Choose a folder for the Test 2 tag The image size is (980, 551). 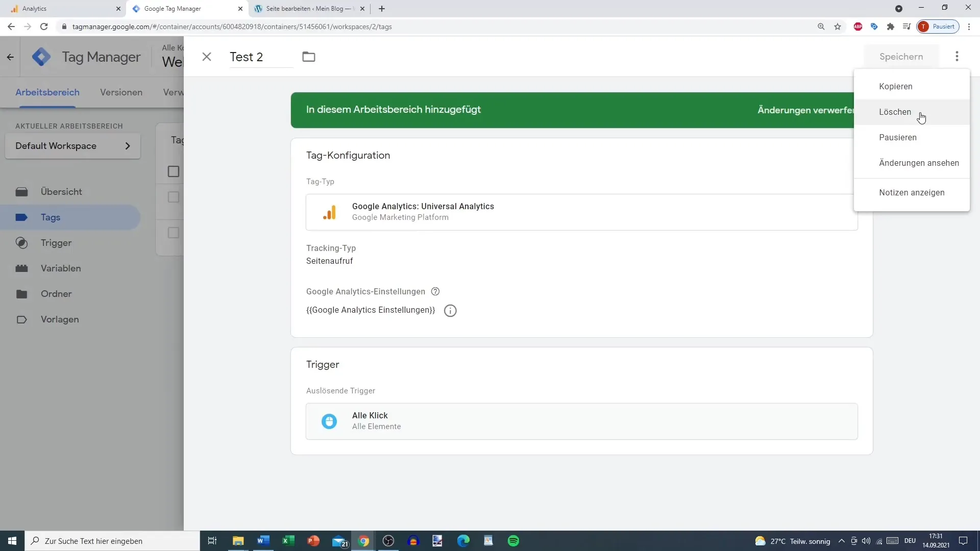(309, 57)
